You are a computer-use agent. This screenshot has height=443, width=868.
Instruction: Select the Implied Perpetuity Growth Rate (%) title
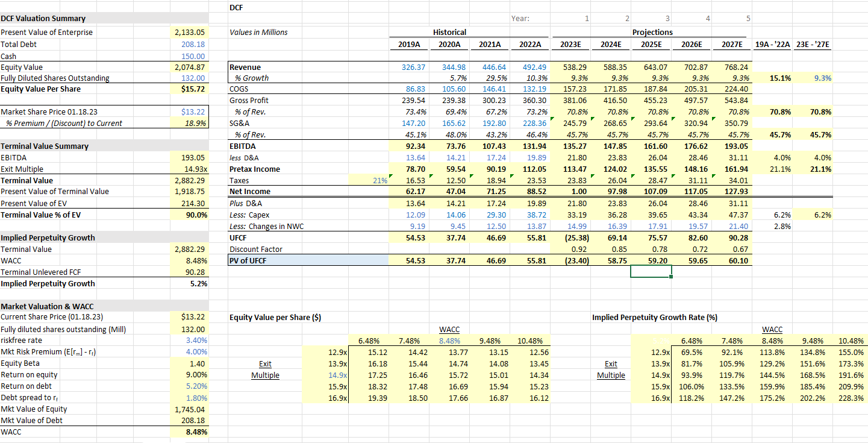[654, 318]
